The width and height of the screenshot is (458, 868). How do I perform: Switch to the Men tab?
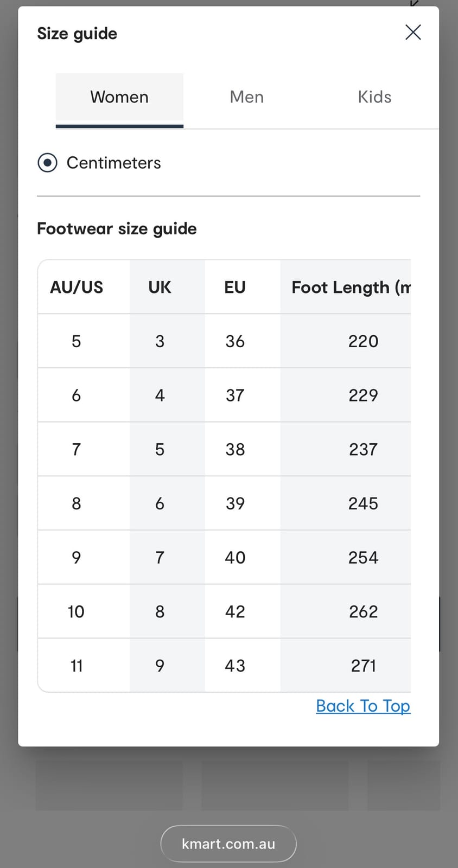click(247, 97)
